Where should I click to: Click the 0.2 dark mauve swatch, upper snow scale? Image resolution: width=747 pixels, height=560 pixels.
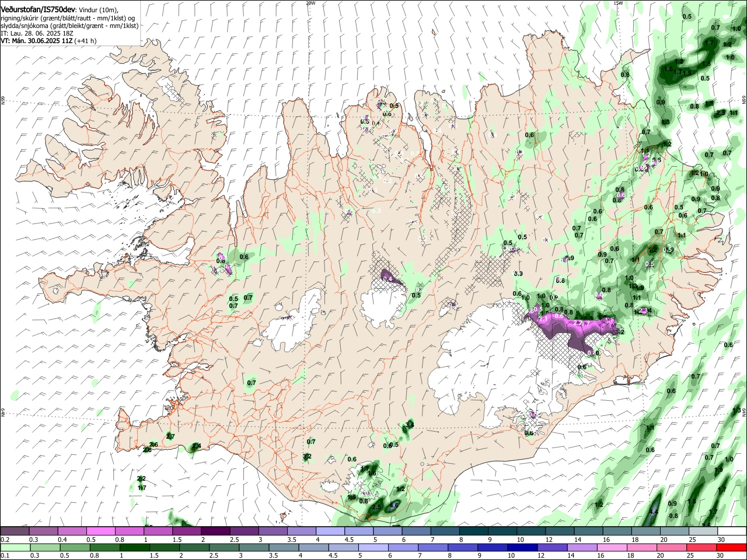(15, 531)
